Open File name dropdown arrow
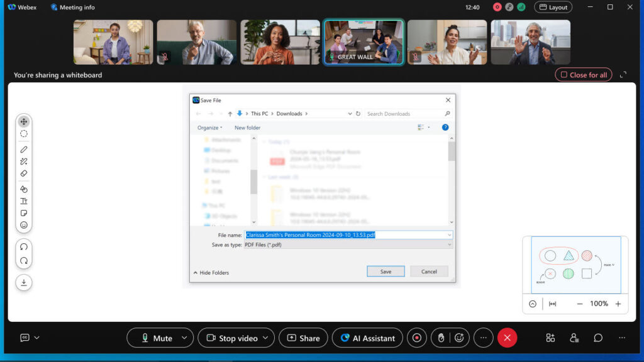 [x=449, y=235]
